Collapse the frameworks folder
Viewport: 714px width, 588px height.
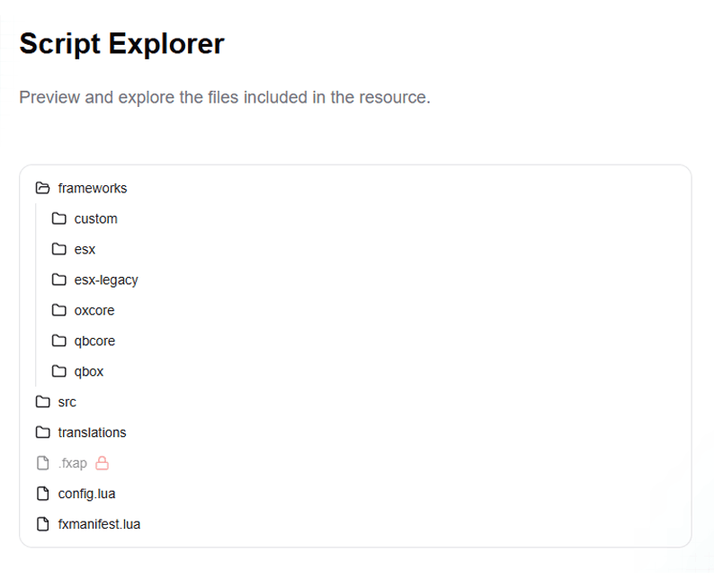92,188
